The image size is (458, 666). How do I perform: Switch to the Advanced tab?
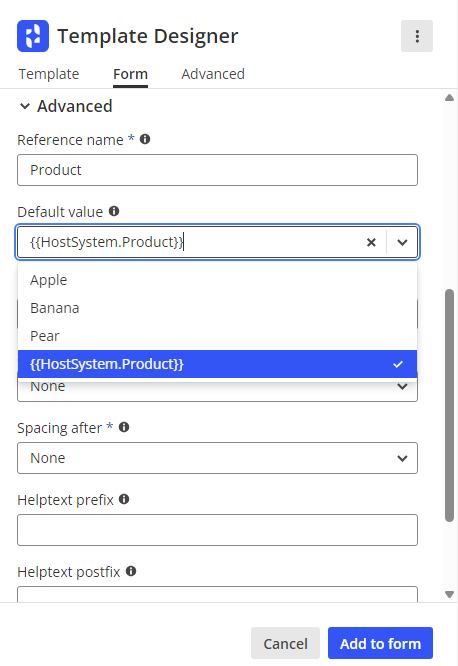(x=213, y=74)
